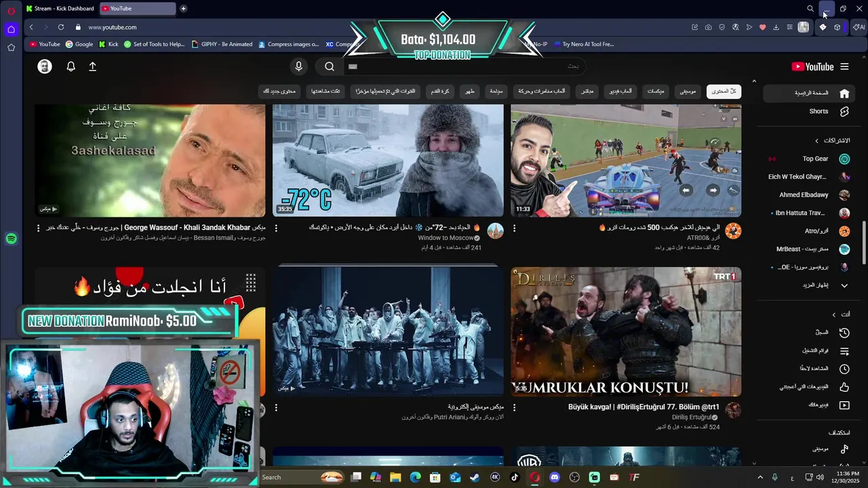868x488 pixels.
Task: Open the Window to Moscow channel link
Action: (x=446, y=238)
